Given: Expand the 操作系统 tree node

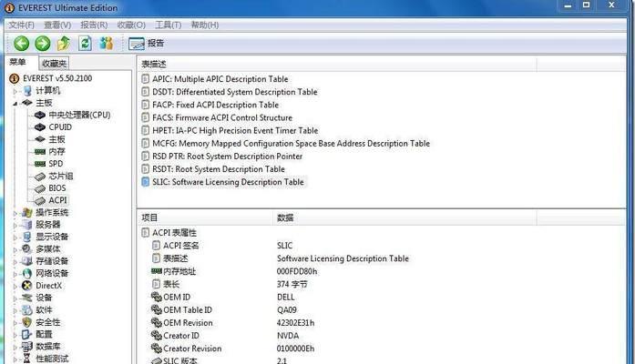Looking at the screenshot, I should click(x=15, y=213).
